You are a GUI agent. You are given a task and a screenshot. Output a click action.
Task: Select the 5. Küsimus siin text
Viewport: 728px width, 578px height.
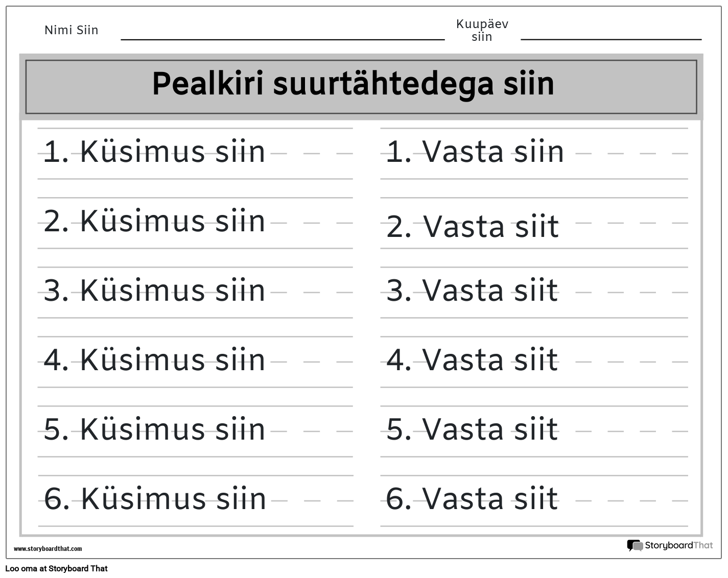coord(154,429)
